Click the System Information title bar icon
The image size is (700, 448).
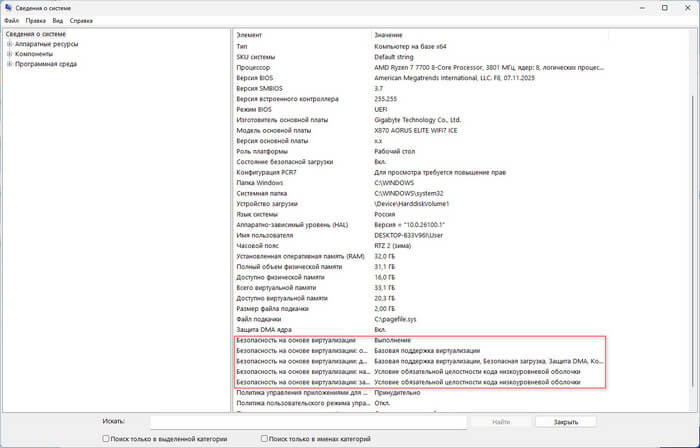(8, 7)
